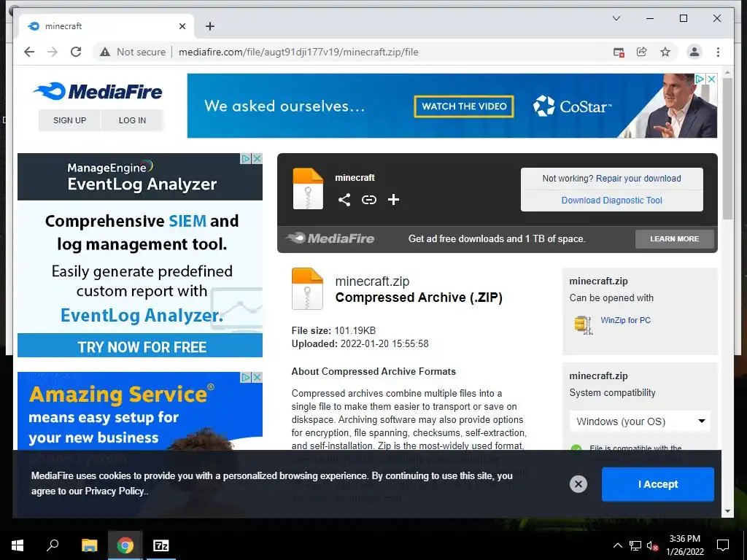
Task: Click the address bar URL
Action: pos(298,52)
